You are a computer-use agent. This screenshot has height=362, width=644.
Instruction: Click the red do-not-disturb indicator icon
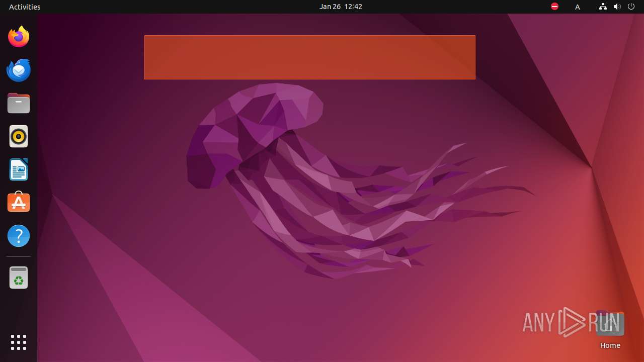(x=554, y=7)
